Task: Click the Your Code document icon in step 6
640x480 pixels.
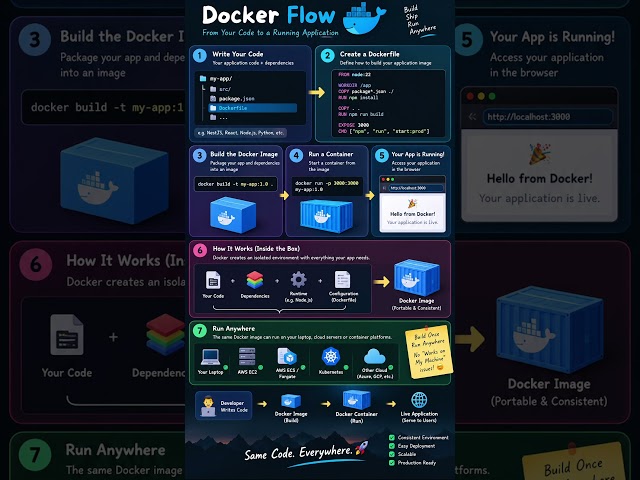Action: click(x=213, y=280)
